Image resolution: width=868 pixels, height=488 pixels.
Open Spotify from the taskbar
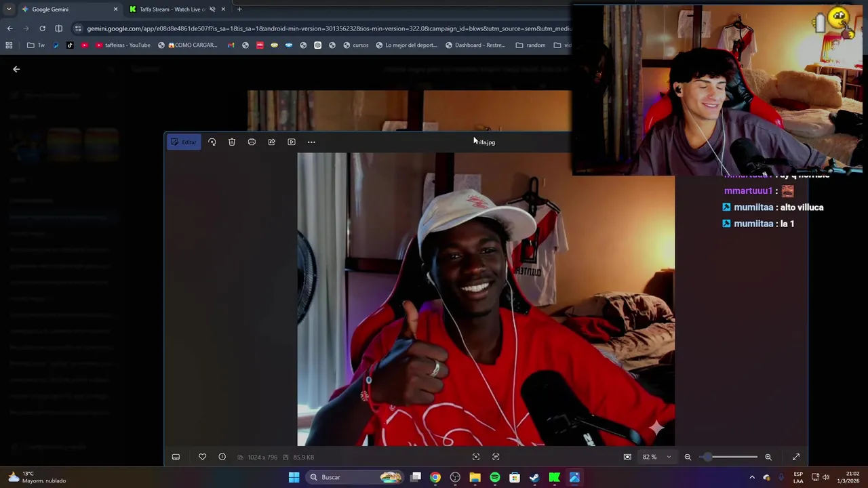point(495,477)
